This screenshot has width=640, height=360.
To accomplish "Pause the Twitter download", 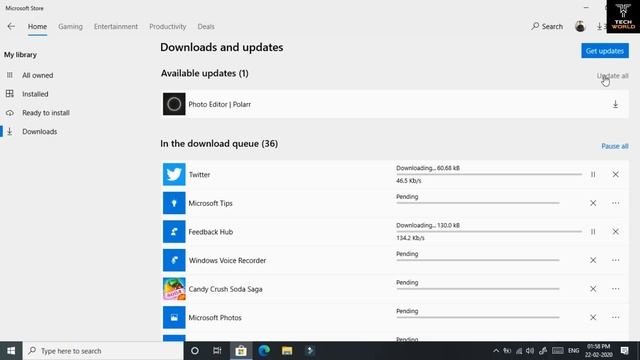I will pyautogui.click(x=593, y=174).
